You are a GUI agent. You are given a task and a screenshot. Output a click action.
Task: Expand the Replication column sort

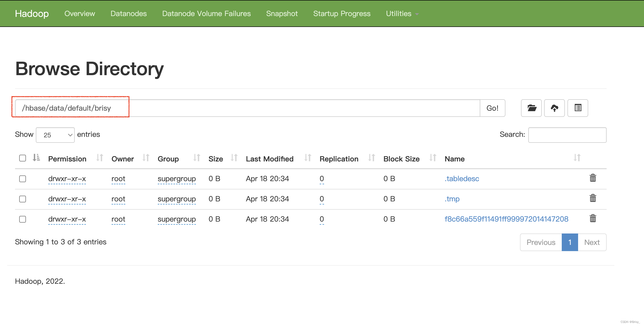[x=372, y=158]
